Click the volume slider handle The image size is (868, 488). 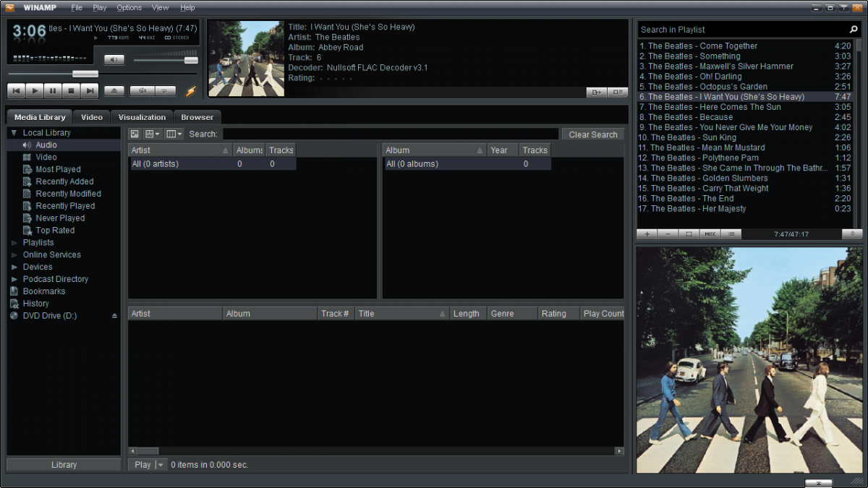coord(191,60)
